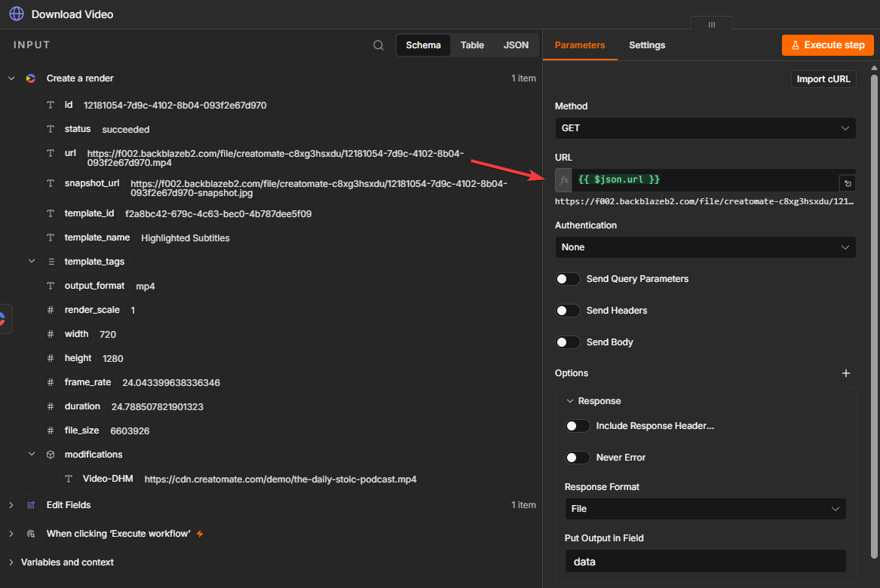Click the URL expression field with $json.url
The height and width of the screenshot is (588, 880).
point(705,180)
